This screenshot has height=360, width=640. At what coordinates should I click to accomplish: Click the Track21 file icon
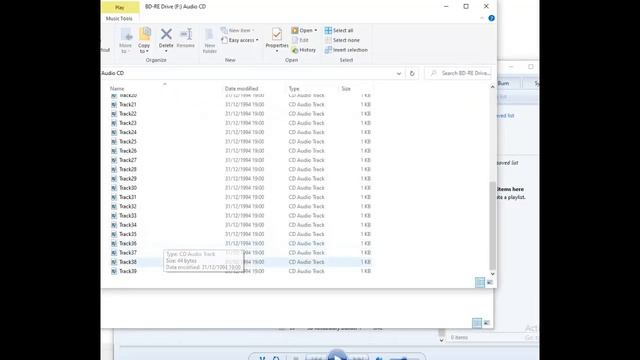(x=114, y=104)
